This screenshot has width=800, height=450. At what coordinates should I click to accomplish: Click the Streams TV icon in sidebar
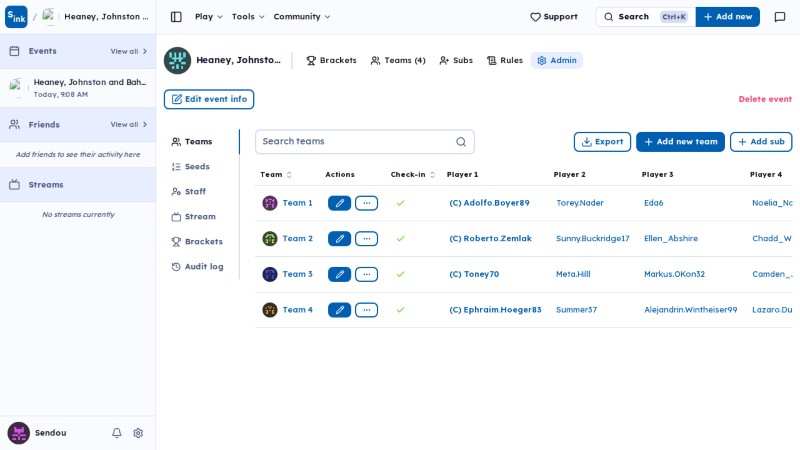coord(14,185)
